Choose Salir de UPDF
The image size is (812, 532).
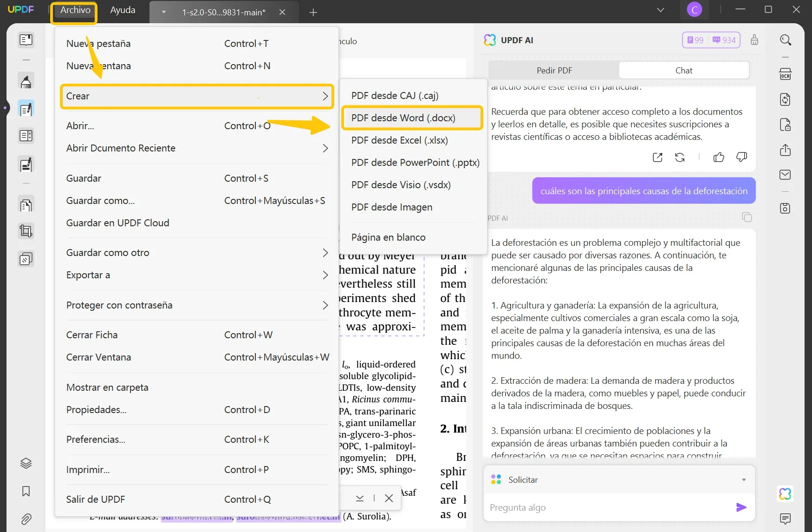pos(197,499)
